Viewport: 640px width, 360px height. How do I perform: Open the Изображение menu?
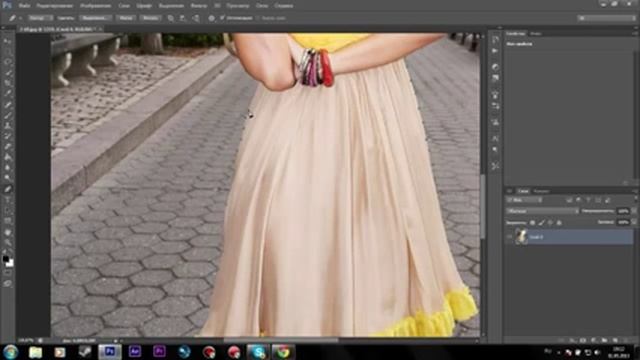[x=96, y=6]
